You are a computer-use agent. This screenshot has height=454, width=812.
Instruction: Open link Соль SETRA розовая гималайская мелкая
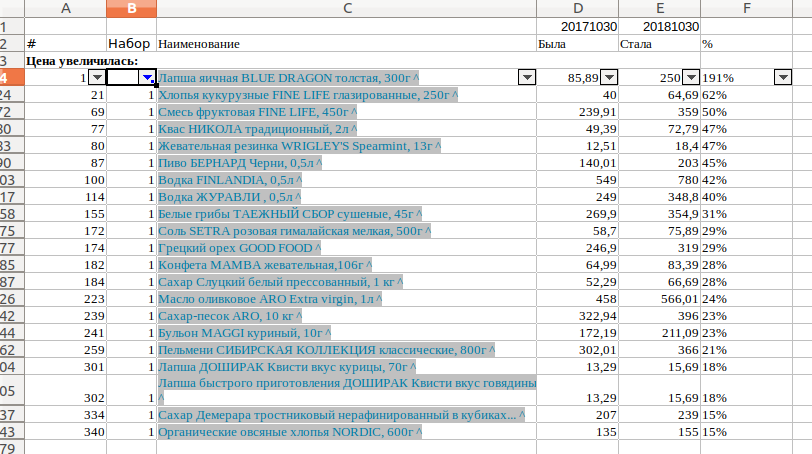coord(294,231)
